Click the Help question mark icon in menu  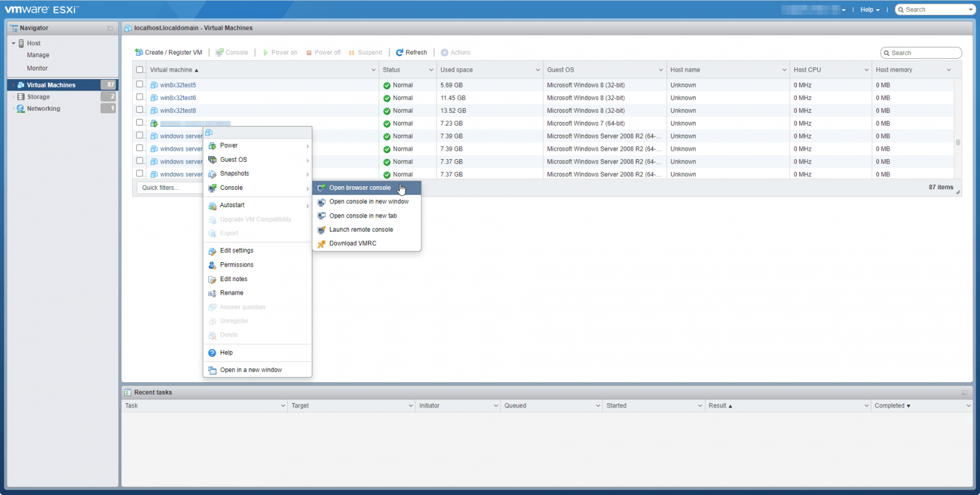click(213, 353)
